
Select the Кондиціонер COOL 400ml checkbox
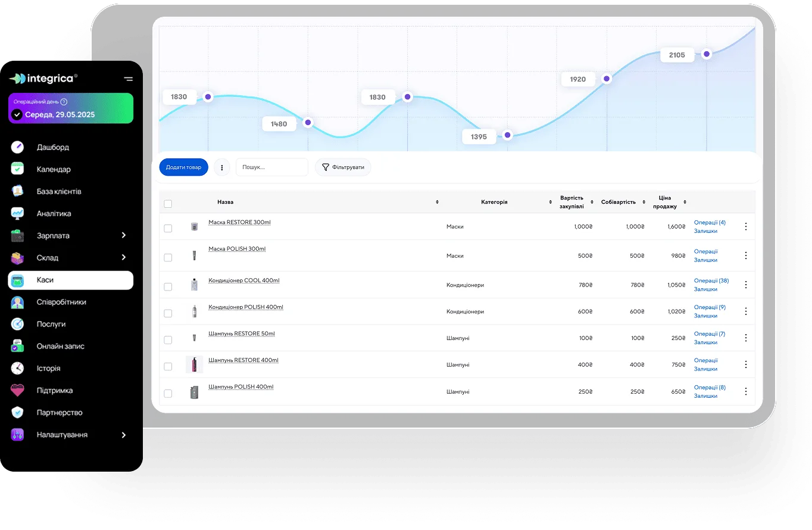pyautogui.click(x=168, y=286)
